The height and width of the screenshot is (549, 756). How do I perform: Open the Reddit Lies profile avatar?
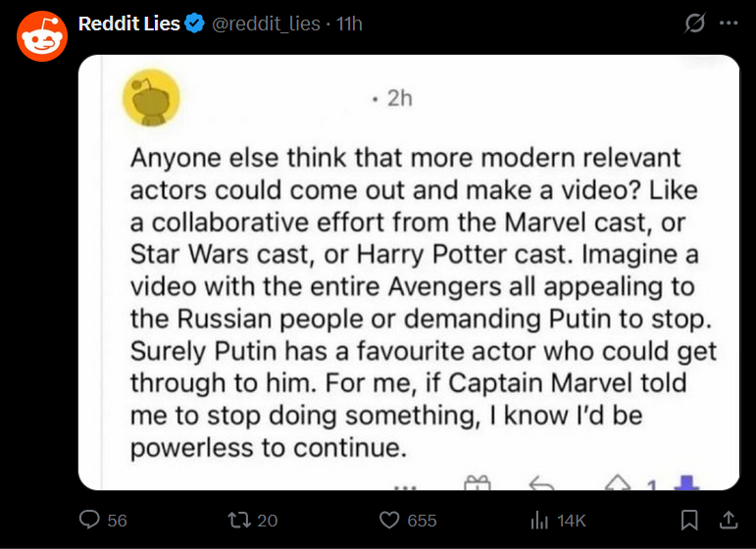point(41,37)
